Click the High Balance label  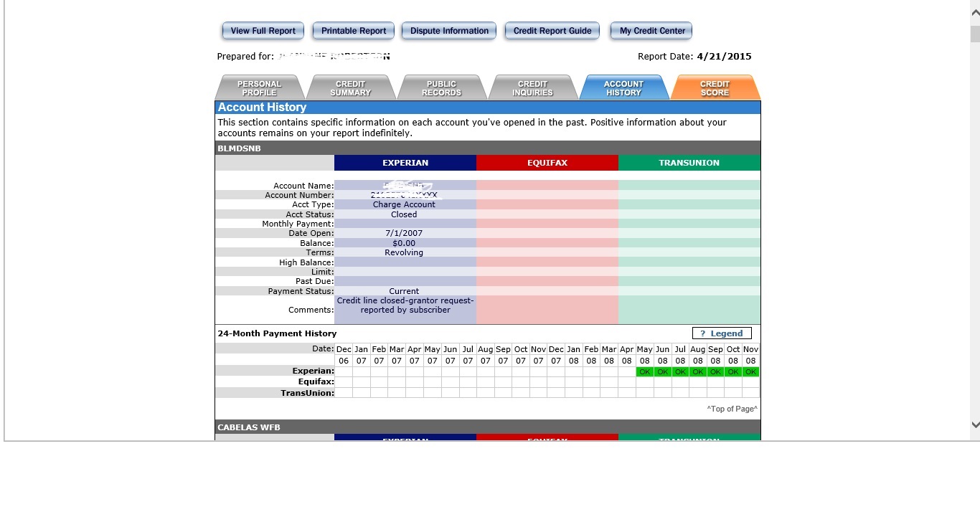click(x=306, y=262)
